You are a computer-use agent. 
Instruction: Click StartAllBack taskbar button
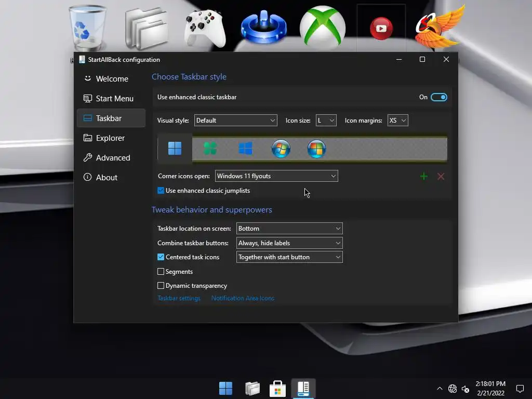[303, 389]
